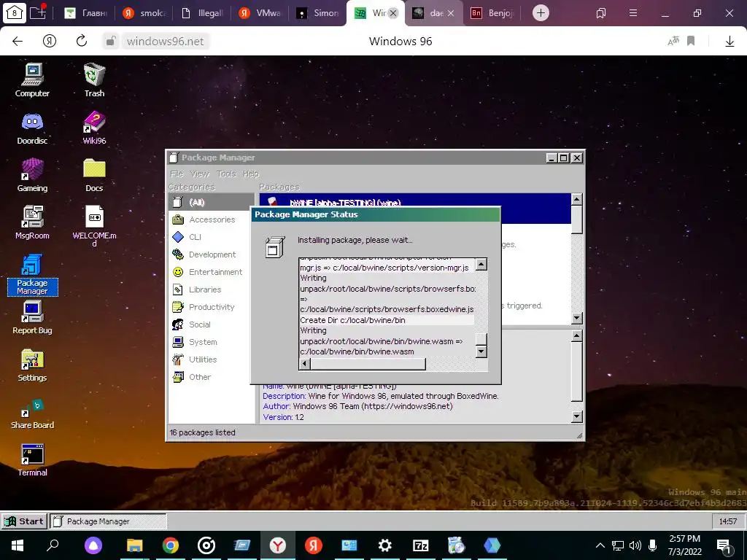Switch to the VMwa browser tab

[x=260, y=13]
